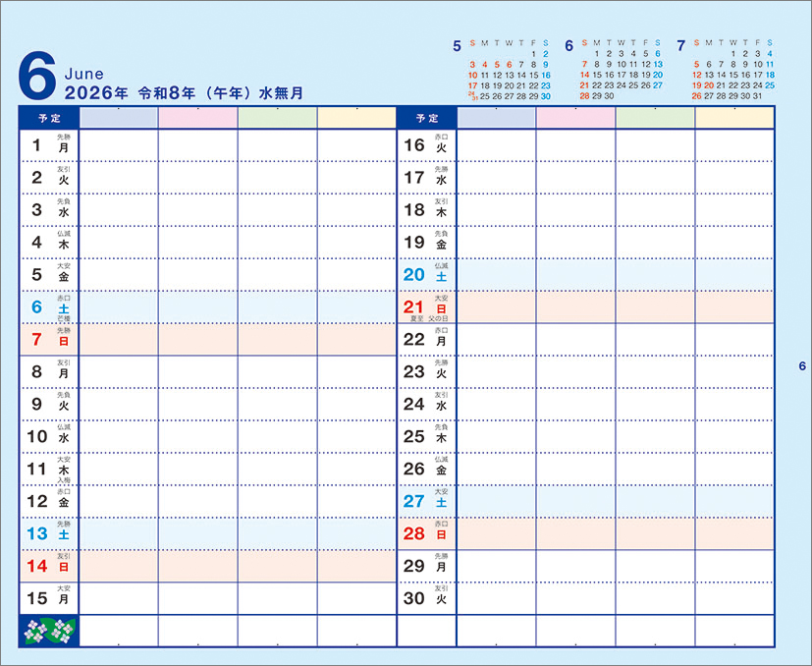Select the '2026年 令和8年(午年)水無月' heading
Viewport: 812px width, 666px height.
coord(184,93)
